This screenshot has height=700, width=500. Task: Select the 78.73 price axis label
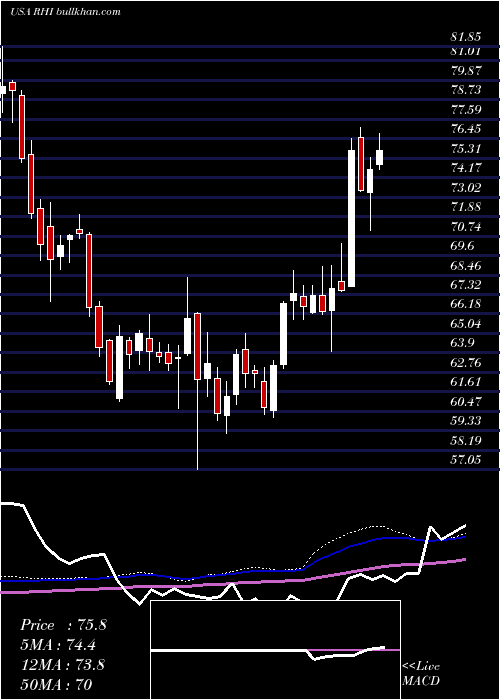tap(466, 90)
